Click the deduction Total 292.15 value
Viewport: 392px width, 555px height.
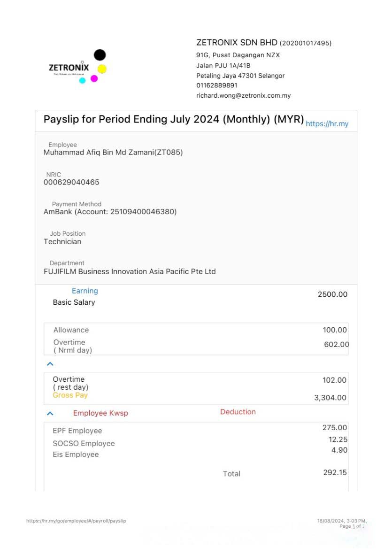click(x=335, y=472)
